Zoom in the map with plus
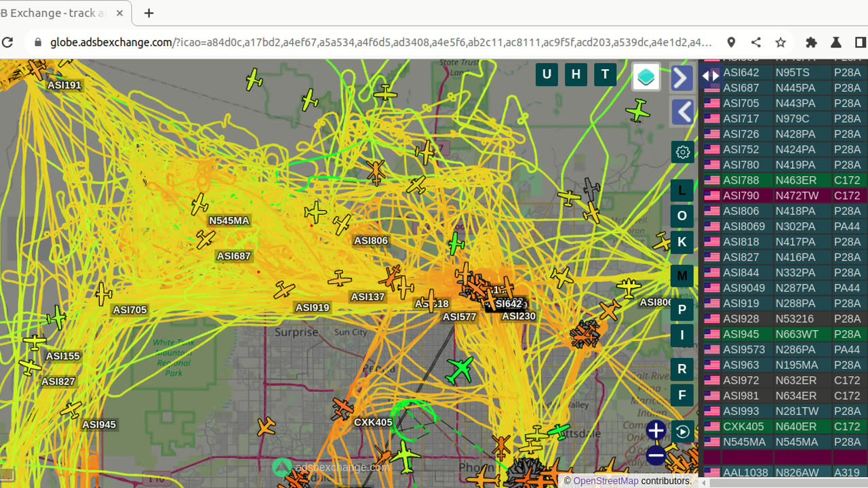Screen dimensions: 868x488 (656, 430)
